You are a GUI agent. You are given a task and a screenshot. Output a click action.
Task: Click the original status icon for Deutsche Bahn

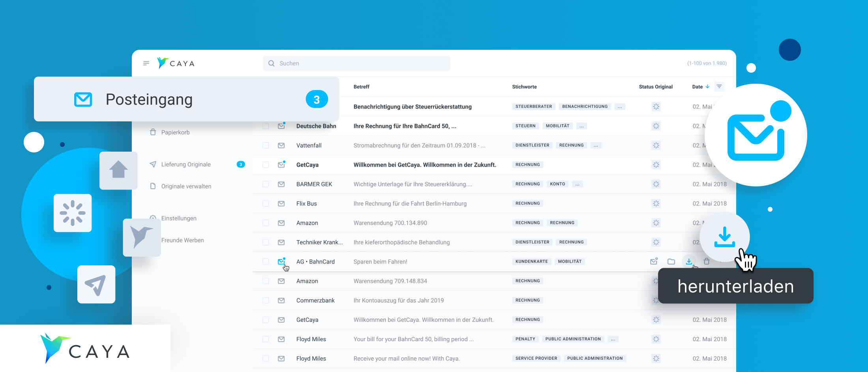click(x=656, y=126)
